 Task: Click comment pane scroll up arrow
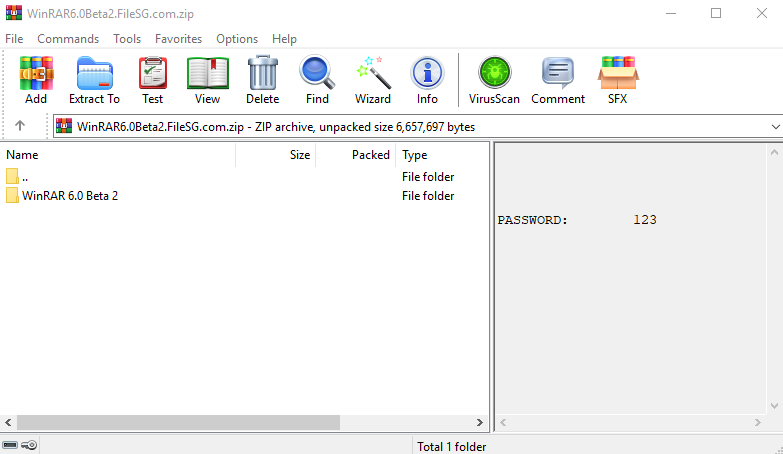pos(775,152)
